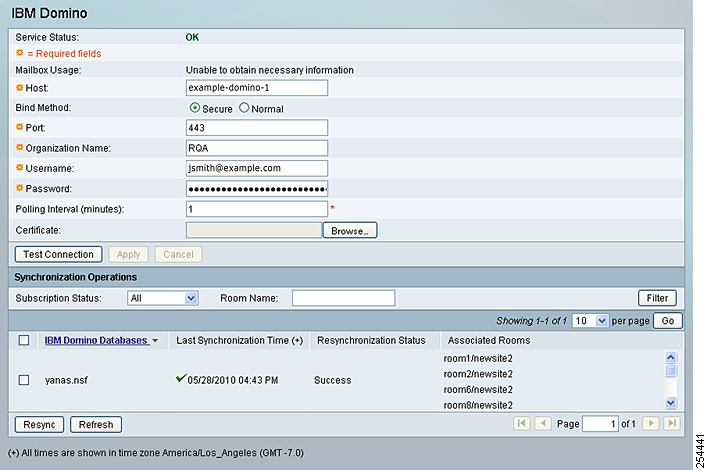706x470 pixels.
Task: Click the Synchronization Operations heading
Action: coord(76,277)
